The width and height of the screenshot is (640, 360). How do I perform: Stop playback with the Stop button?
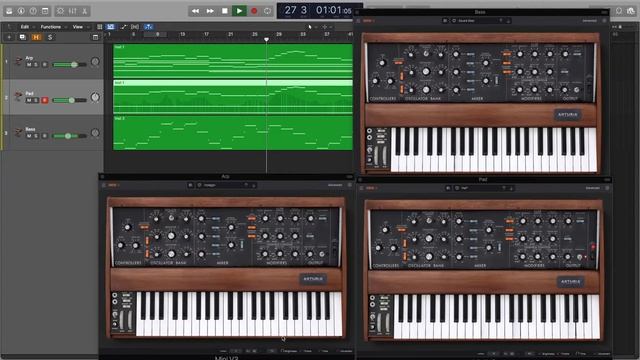click(x=224, y=11)
